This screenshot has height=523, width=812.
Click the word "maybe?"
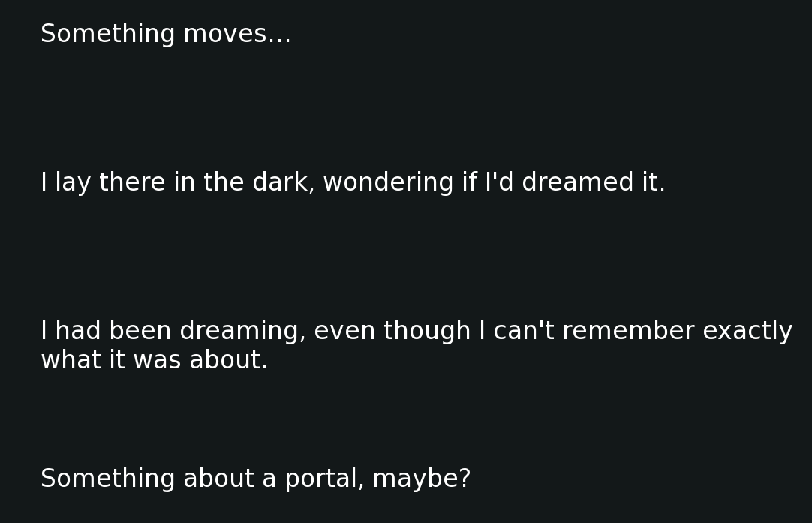pos(422,479)
